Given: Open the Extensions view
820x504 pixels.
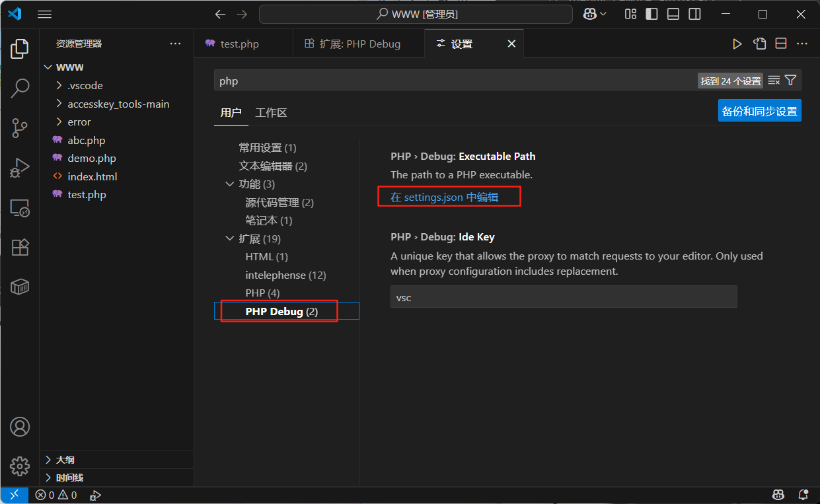Looking at the screenshot, I should 20,247.
